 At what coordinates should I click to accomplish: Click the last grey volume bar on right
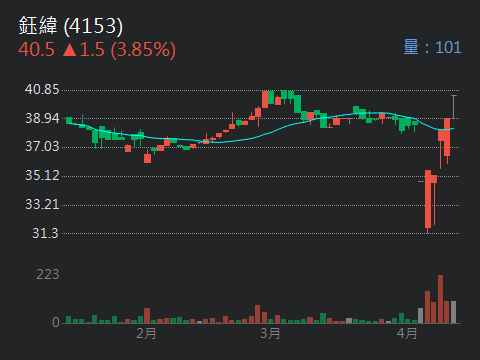pos(453,312)
